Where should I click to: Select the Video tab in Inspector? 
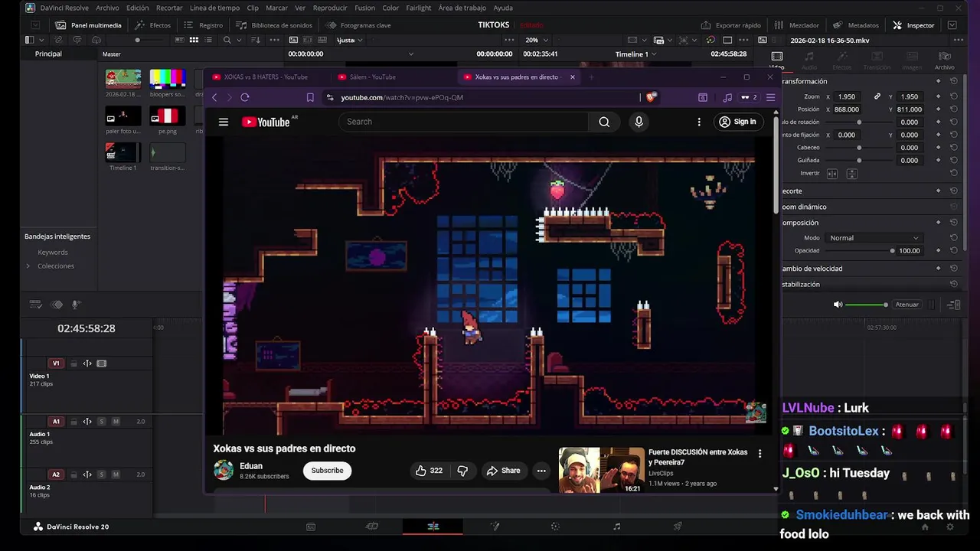click(777, 60)
